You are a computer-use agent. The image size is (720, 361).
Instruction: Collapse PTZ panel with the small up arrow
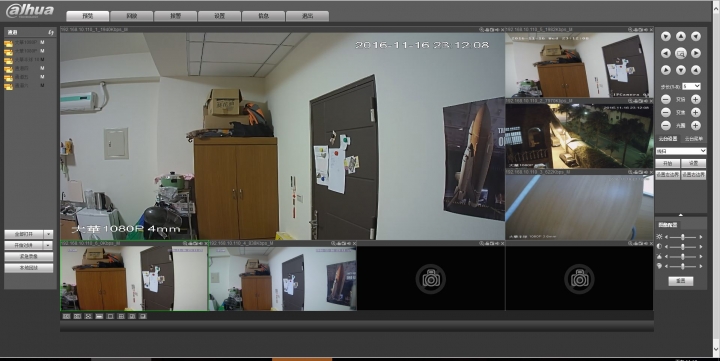681,215
